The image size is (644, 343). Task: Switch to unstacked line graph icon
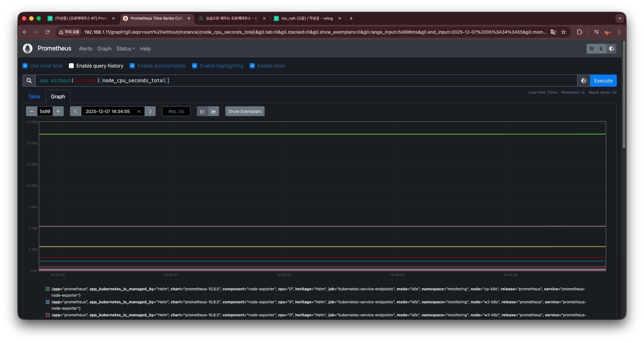(203, 111)
